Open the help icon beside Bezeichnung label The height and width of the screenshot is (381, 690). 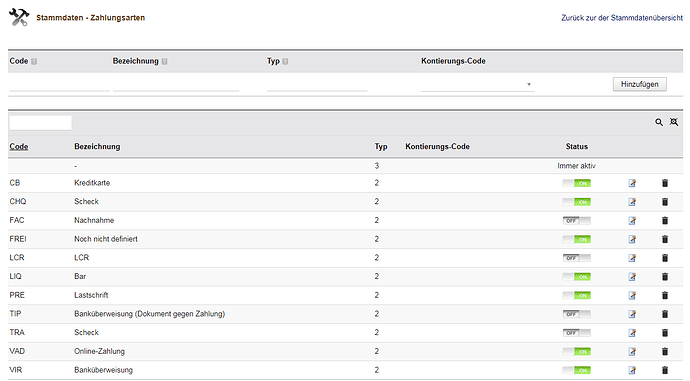tap(164, 62)
